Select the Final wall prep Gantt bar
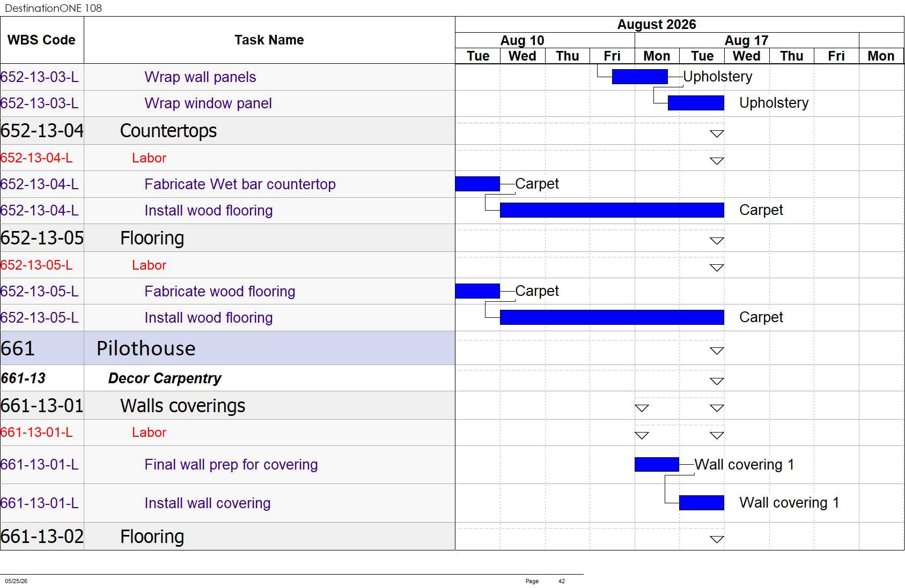The height and width of the screenshot is (588, 905). tap(657, 464)
